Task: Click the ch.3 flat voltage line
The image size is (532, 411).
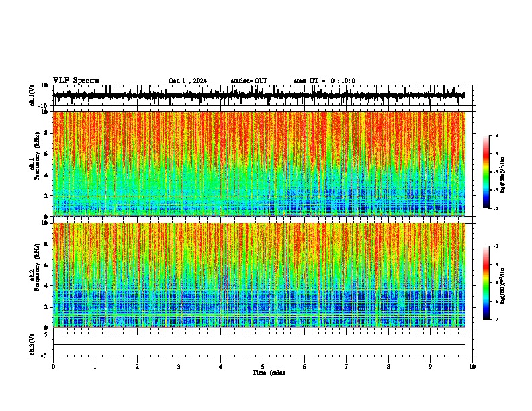Action: pyautogui.click(x=259, y=345)
